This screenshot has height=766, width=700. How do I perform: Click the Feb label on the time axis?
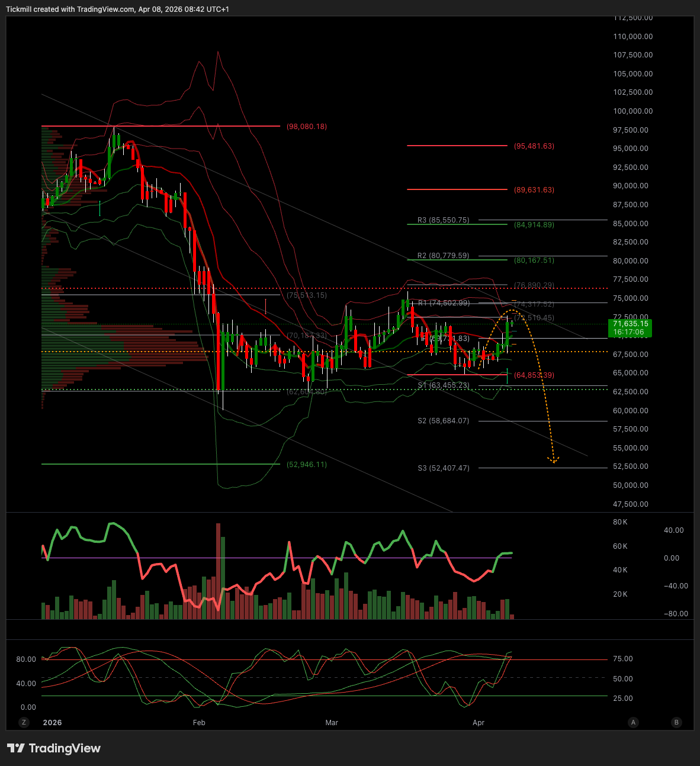(199, 723)
